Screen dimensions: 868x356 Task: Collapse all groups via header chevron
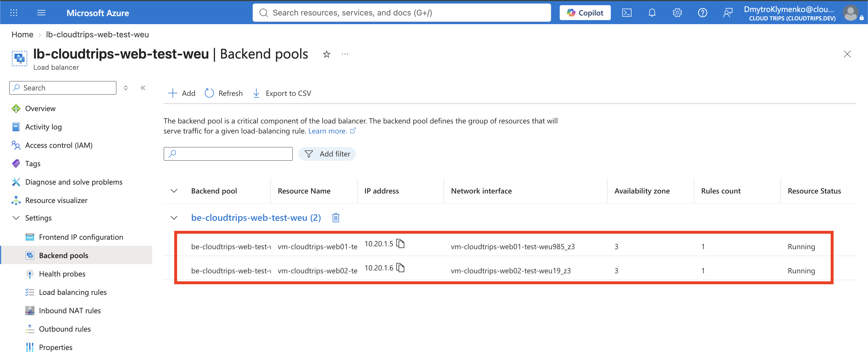pos(174,191)
